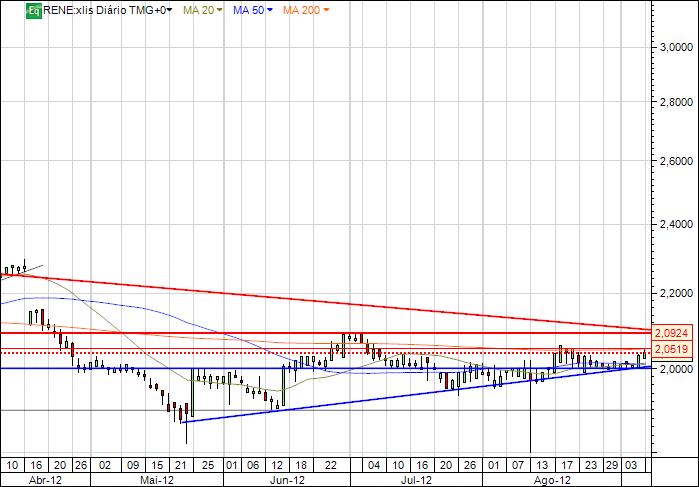Click the 12 date label in June
699x487 pixels.
(277, 466)
